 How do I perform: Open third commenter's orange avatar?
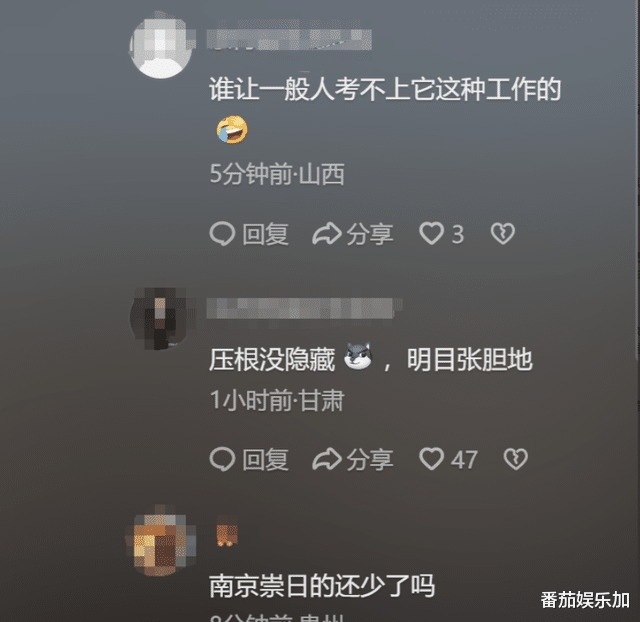pyautogui.click(x=161, y=541)
